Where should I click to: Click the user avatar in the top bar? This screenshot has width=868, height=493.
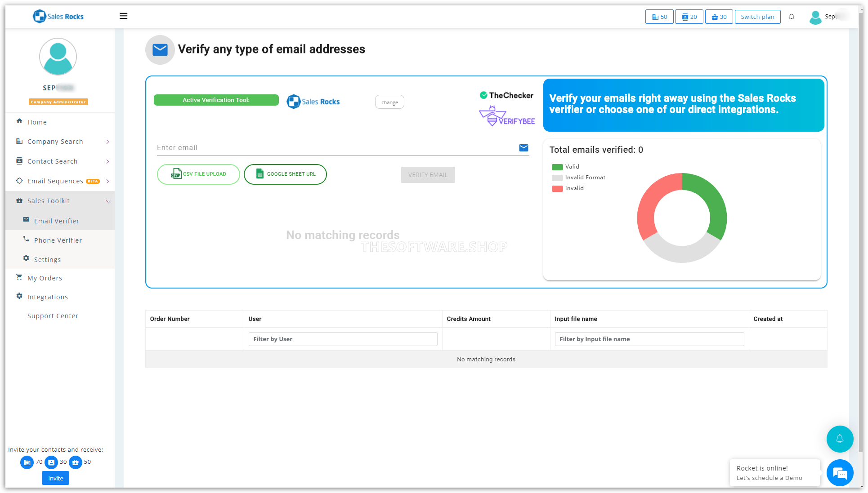point(815,18)
